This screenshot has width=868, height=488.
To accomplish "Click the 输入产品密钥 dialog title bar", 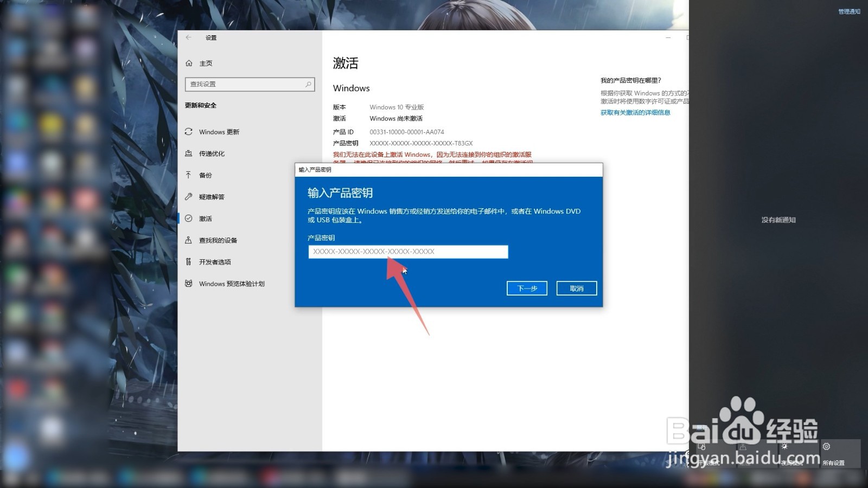I will pos(449,170).
